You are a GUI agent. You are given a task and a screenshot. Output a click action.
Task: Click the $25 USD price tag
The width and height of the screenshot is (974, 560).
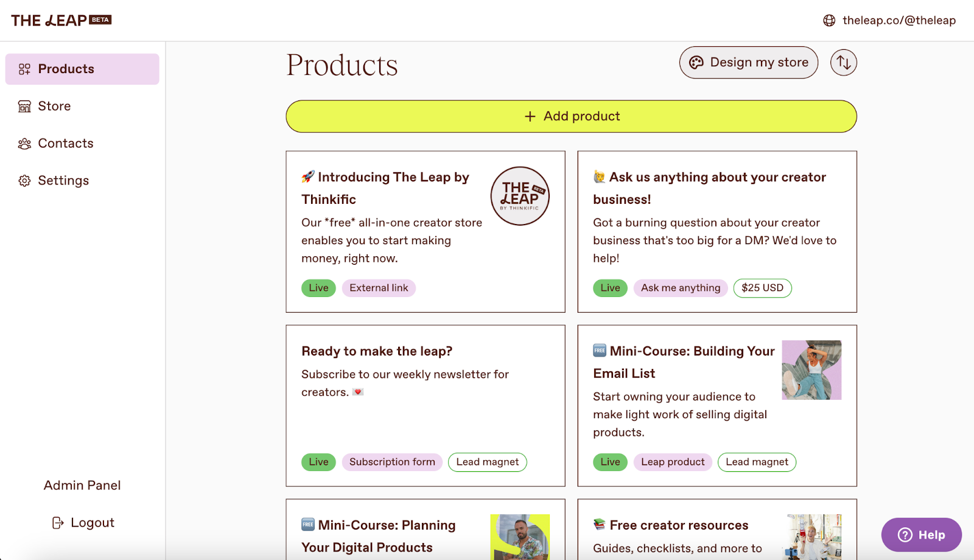[763, 288]
